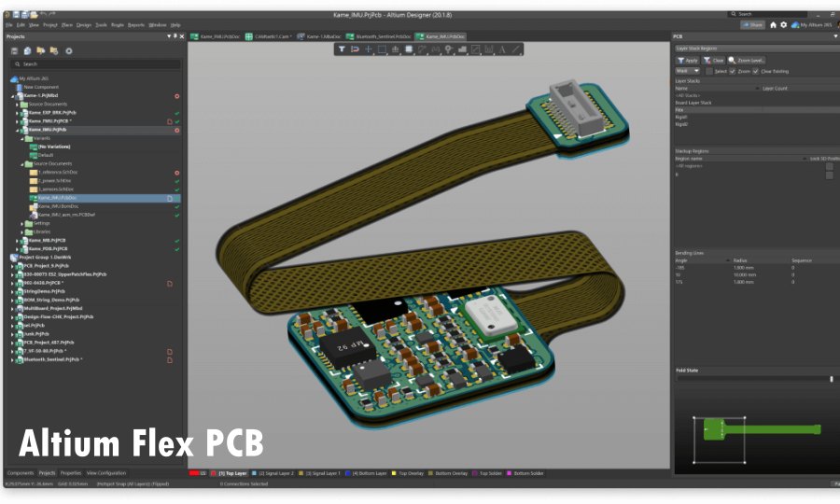The height and width of the screenshot is (504, 840).
Task: Click the Zoom Level button in the PCB panel
Action: point(747,61)
